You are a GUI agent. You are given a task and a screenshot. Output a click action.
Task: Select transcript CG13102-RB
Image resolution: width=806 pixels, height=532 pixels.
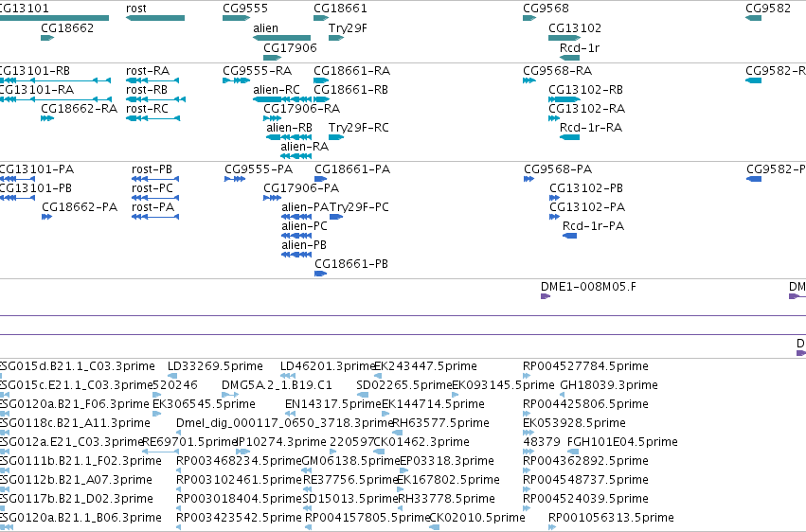(564, 99)
